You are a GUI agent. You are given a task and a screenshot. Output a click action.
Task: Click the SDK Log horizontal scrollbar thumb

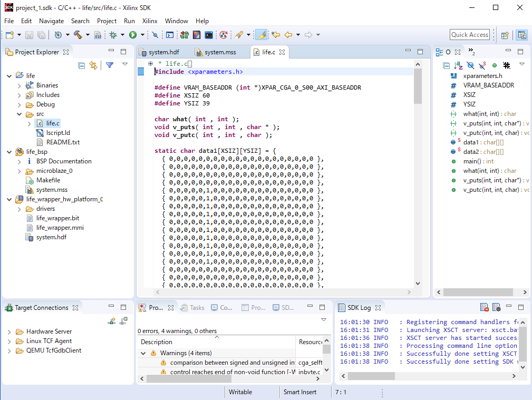click(x=371, y=376)
